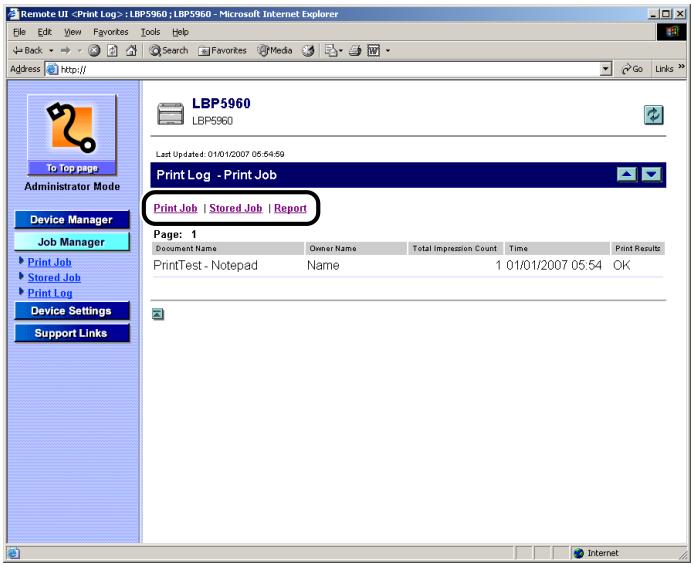Click the IE icon in the title bar
Screen dimensions: 695x565
pyautogui.click(x=13, y=14)
